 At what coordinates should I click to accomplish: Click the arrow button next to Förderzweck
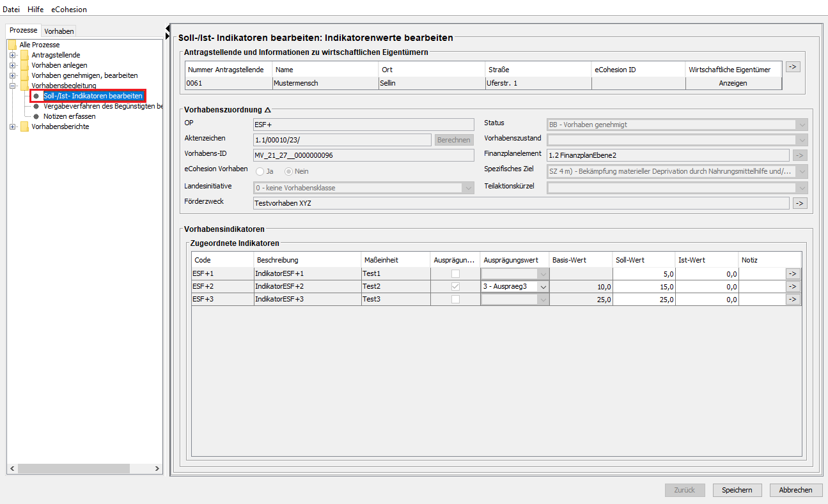click(800, 203)
